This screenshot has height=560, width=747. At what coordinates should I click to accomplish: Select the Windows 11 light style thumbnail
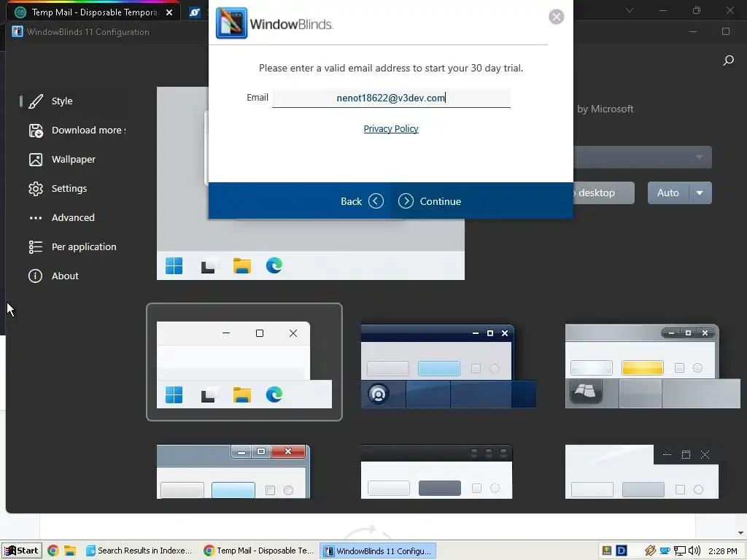244,362
